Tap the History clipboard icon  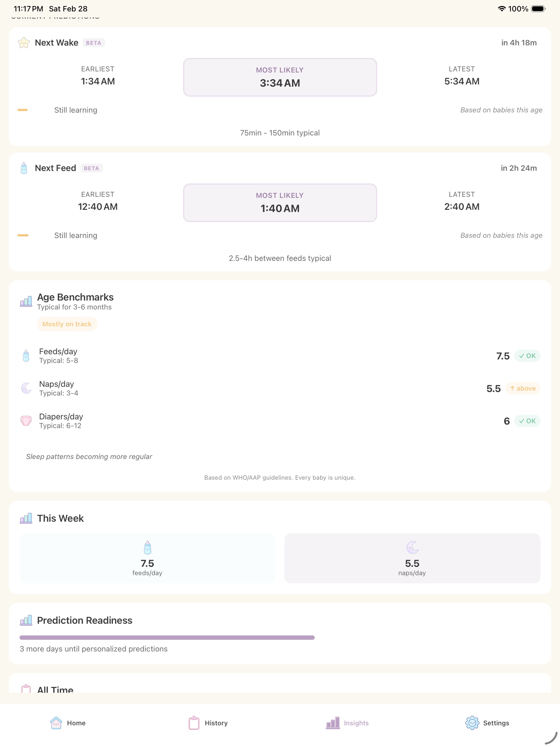[194, 723]
